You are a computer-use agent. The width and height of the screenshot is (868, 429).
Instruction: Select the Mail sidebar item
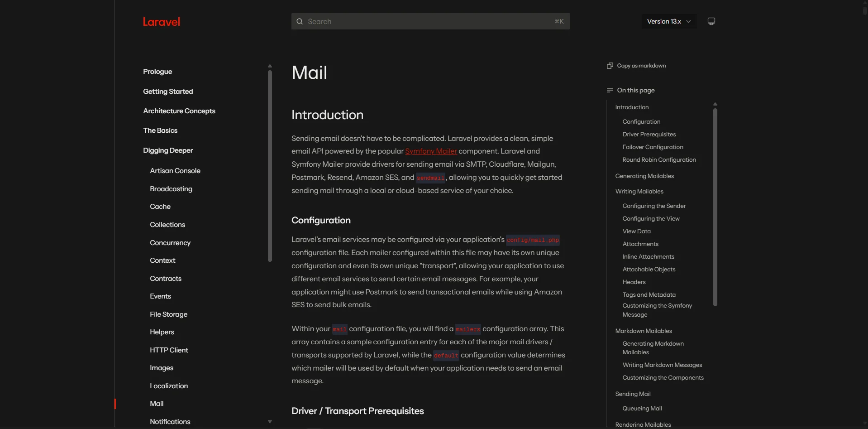[157, 404]
